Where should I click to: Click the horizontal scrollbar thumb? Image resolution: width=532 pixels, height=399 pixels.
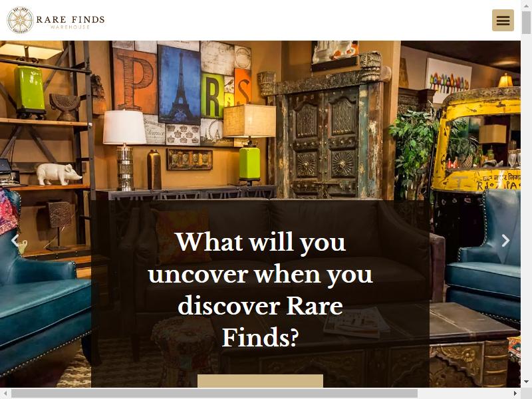point(214,394)
